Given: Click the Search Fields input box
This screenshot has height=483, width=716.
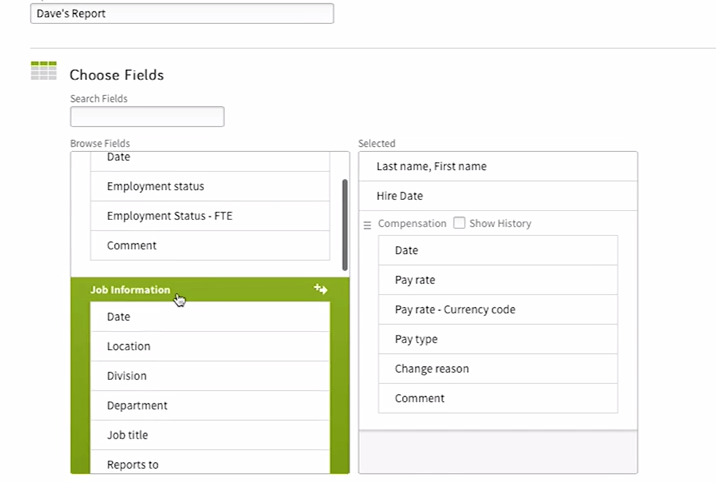Looking at the screenshot, I should pos(147,116).
